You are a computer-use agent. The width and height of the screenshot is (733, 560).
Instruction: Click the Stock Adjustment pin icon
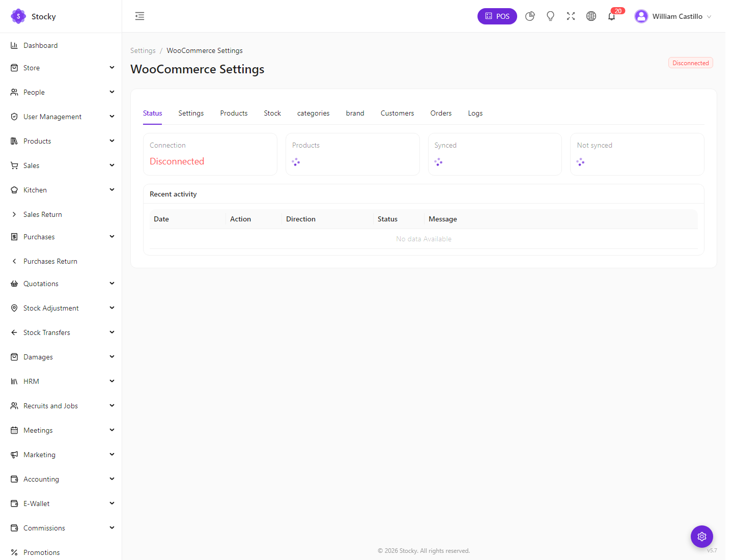pyautogui.click(x=14, y=308)
